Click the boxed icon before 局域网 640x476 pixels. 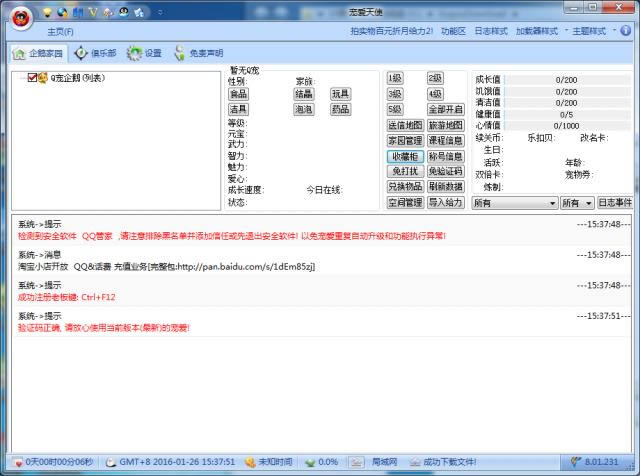356,463
